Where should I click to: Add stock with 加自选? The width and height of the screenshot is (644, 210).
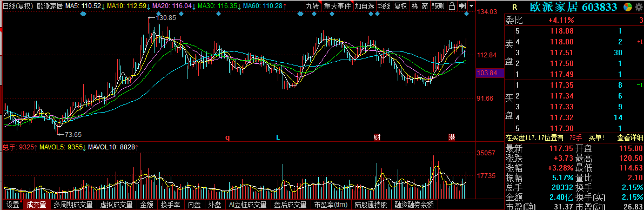click(x=365, y=6)
